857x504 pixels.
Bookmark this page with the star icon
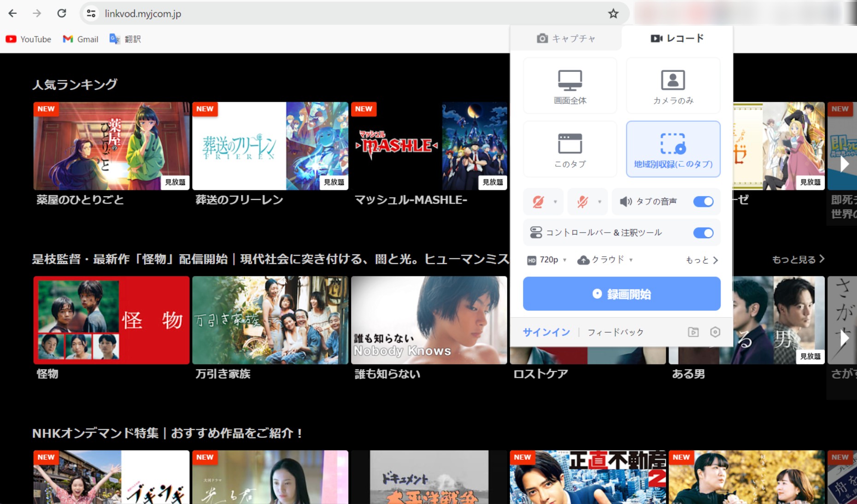click(x=613, y=14)
